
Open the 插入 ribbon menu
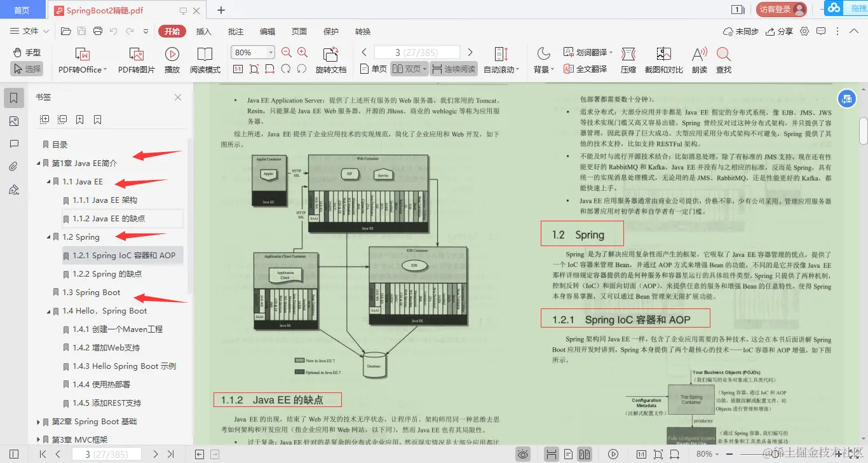tap(204, 31)
